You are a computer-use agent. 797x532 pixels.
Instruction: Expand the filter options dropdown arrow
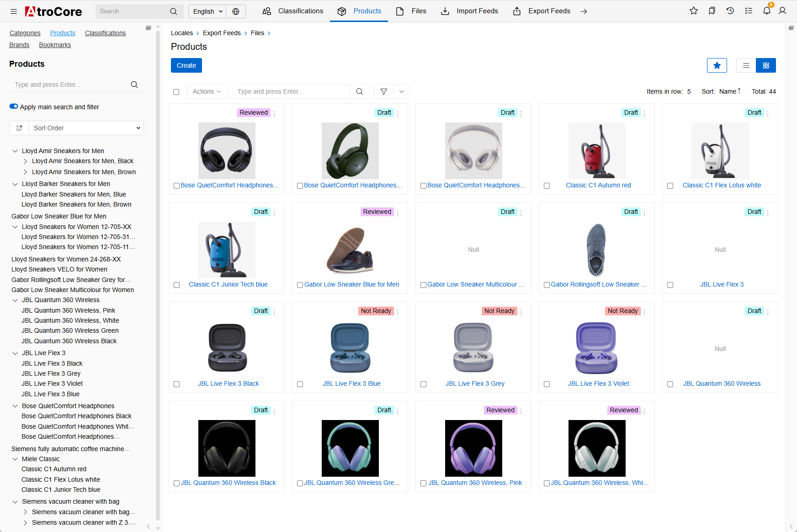tap(402, 91)
